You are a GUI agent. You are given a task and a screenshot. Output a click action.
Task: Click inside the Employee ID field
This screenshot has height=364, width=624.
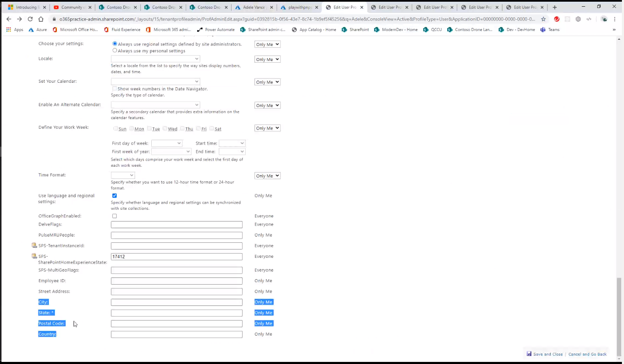[176, 280]
